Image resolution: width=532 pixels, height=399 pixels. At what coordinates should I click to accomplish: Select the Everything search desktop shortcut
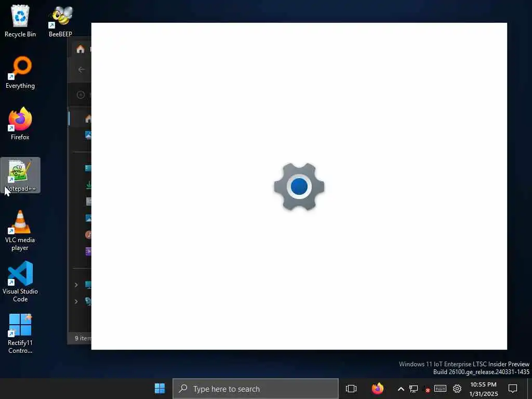click(20, 73)
